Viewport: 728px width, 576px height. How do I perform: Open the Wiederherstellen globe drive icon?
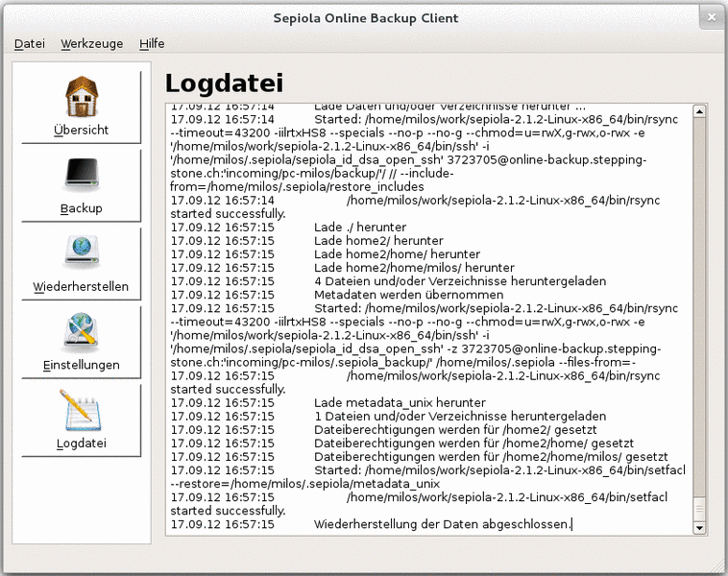[x=82, y=252]
